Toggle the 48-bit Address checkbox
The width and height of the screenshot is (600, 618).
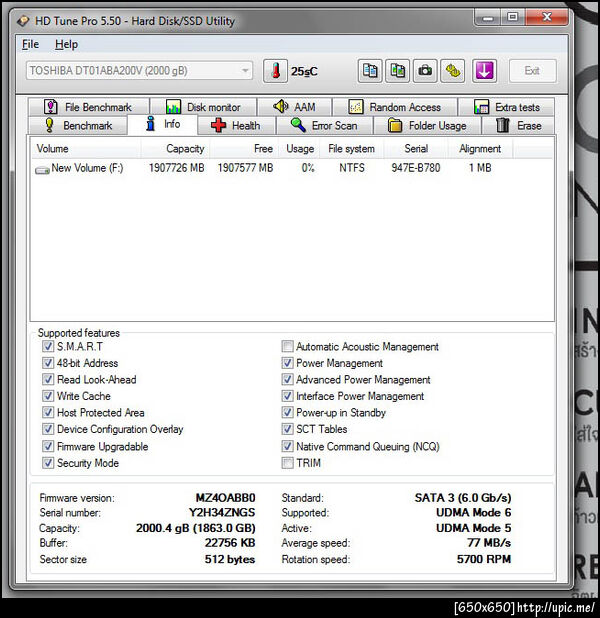[x=48, y=363]
